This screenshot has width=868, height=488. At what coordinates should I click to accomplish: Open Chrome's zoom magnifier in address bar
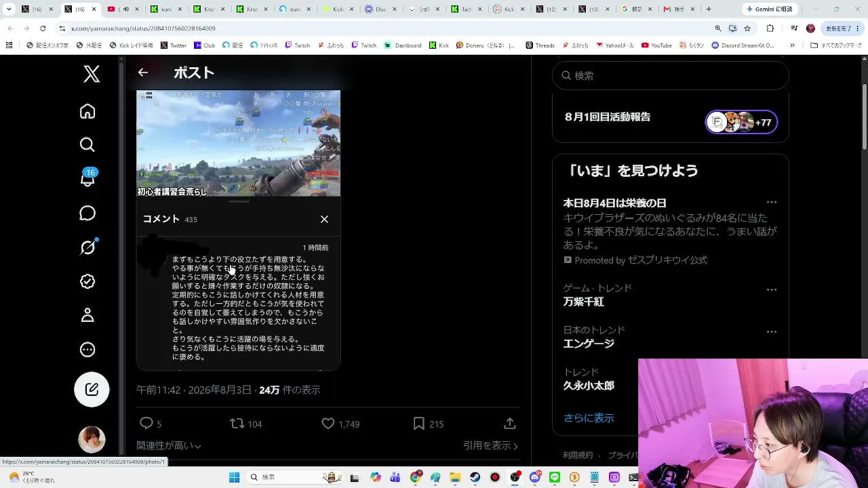pos(718,28)
